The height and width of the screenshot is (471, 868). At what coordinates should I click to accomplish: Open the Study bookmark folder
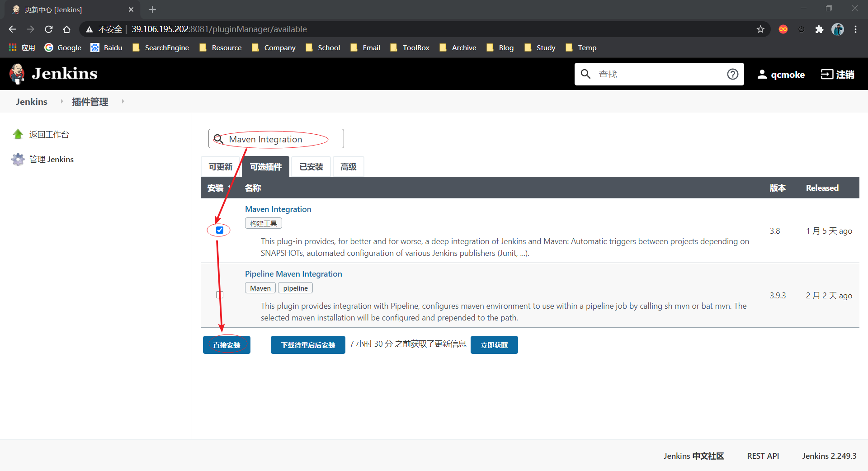(540, 47)
